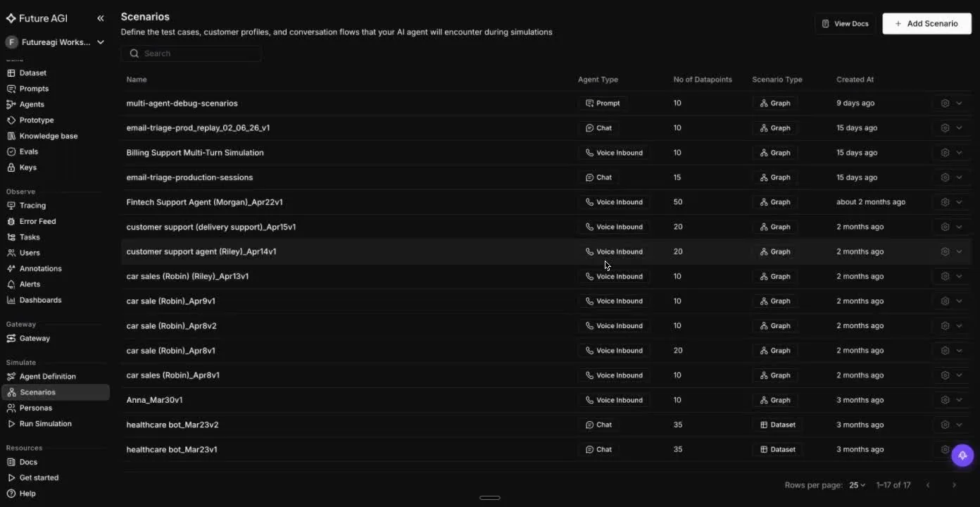Open gear settings for Billing Support Multi-Turn Simulation
The width and height of the screenshot is (980, 507).
click(945, 153)
